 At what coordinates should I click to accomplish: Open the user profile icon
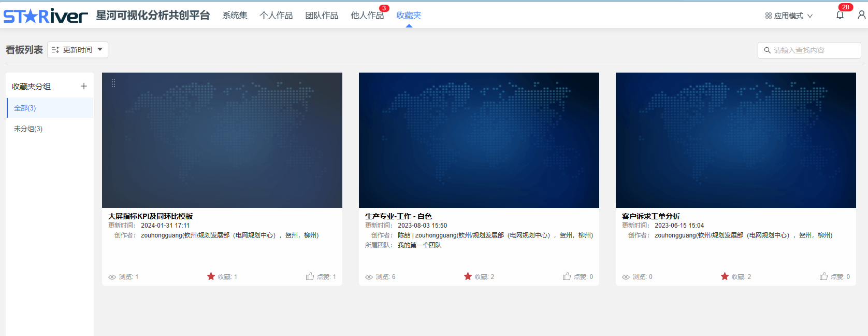tap(861, 15)
